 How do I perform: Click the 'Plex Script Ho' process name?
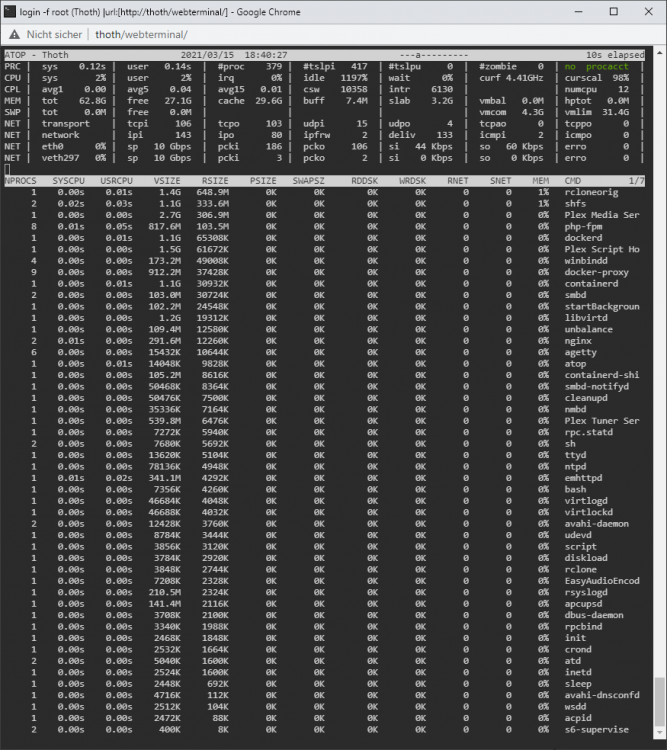pyautogui.click(x=602, y=249)
